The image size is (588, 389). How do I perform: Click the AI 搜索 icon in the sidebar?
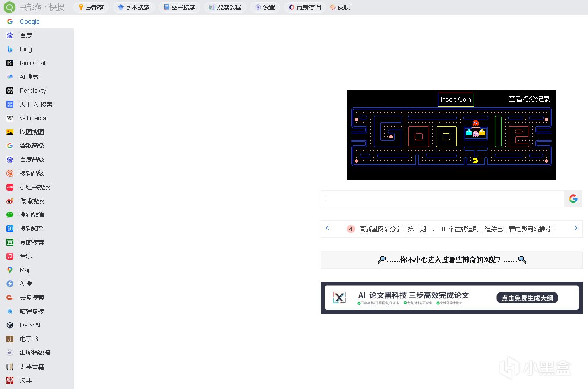point(10,77)
